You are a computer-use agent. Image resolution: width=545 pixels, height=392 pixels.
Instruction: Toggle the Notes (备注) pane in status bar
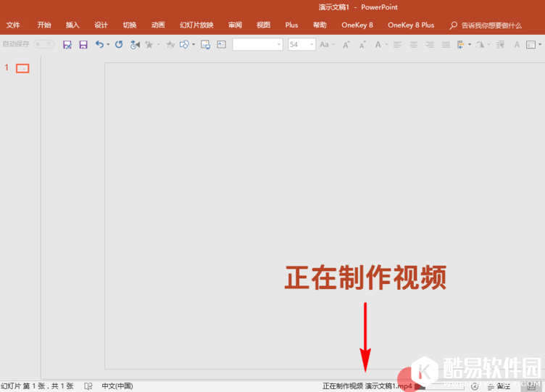coord(499,386)
